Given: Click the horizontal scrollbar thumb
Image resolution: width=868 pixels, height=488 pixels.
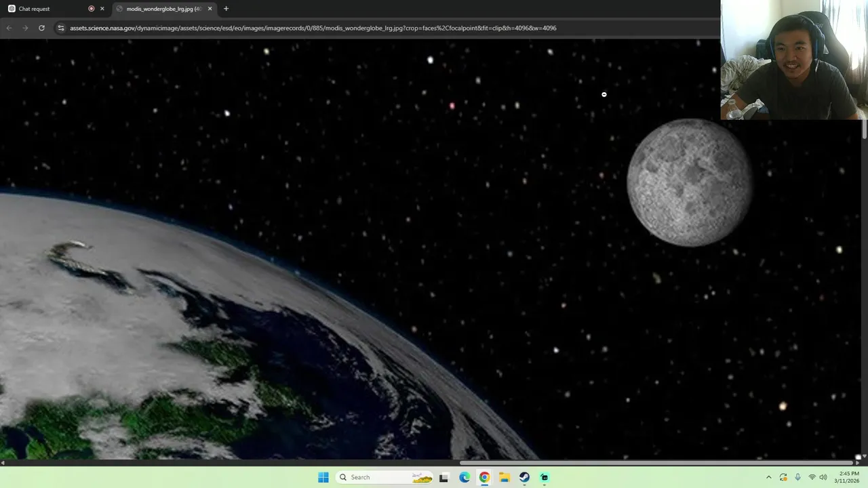Looking at the screenshot, I should [658, 463].
